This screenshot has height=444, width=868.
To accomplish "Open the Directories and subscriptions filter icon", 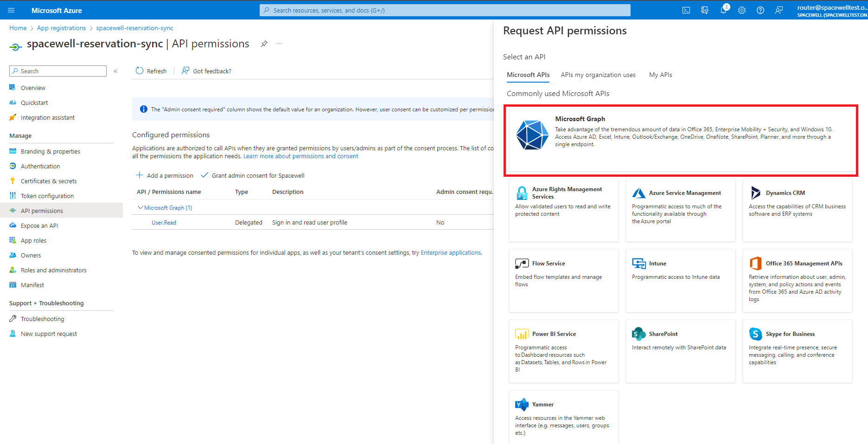I will pyautogui.click(x=705, y=10).
